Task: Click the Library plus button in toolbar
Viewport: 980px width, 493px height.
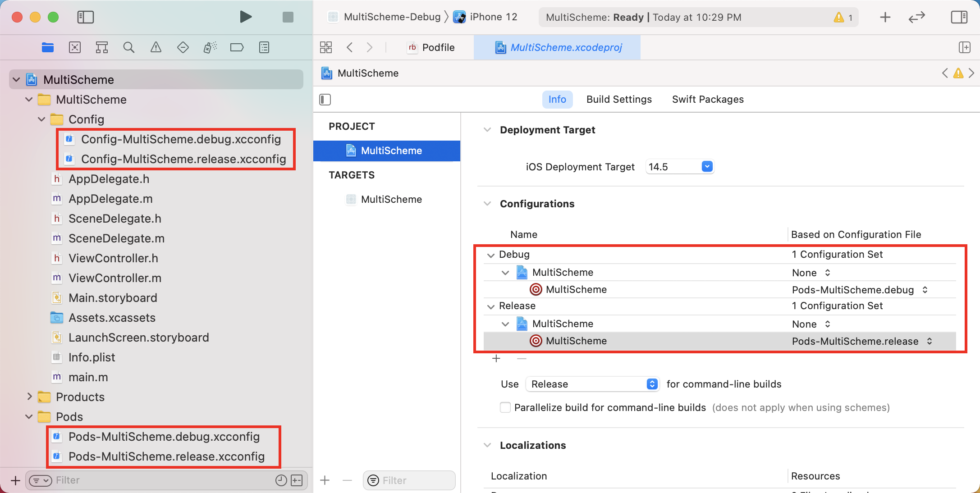Action: point(885,17)
